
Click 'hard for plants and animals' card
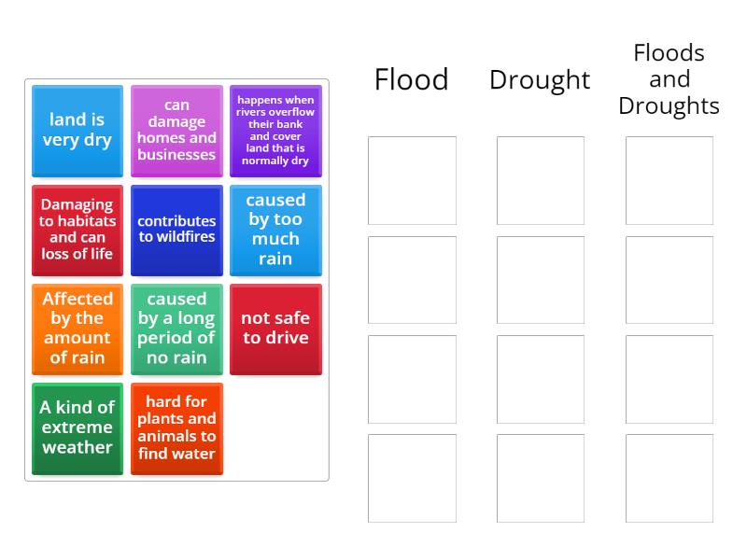[176, 427]
